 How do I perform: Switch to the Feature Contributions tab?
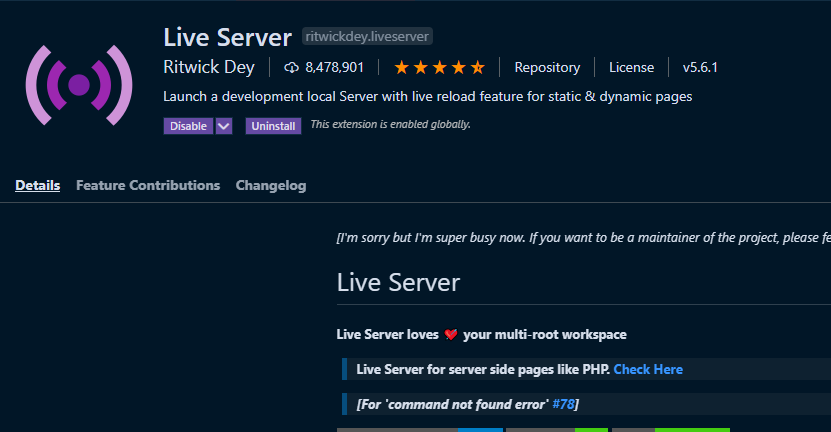point(148,186)
